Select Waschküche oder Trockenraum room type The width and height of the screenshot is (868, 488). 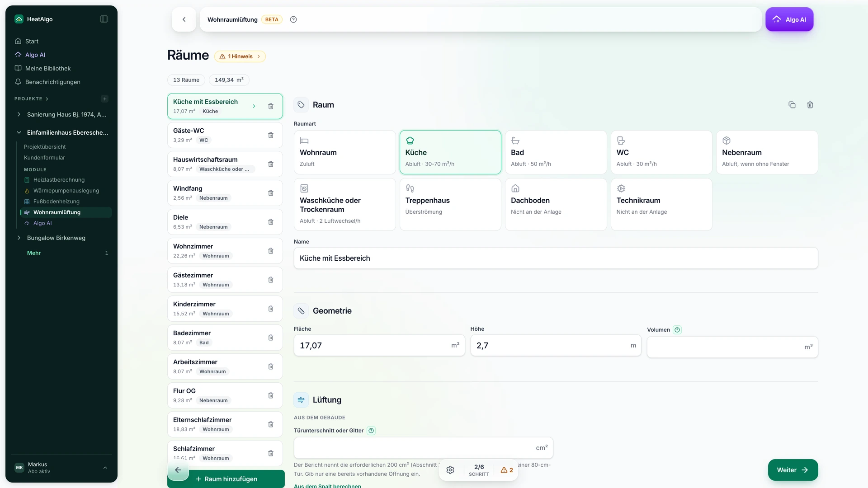(345, 205)
